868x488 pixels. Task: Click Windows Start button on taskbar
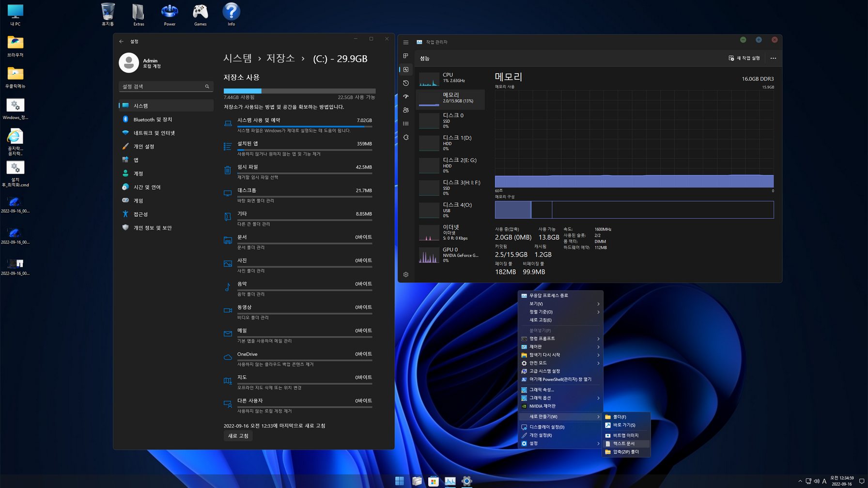(x=400, y=481)
